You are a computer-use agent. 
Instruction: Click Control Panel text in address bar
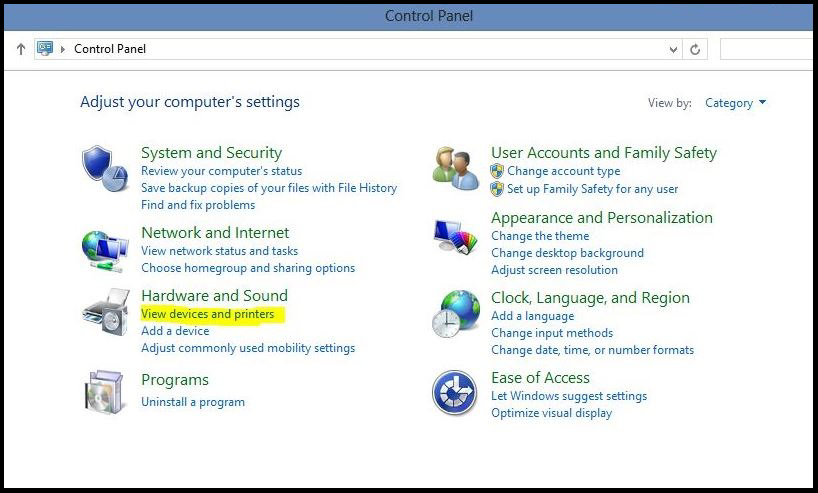[x=110, y=49]
